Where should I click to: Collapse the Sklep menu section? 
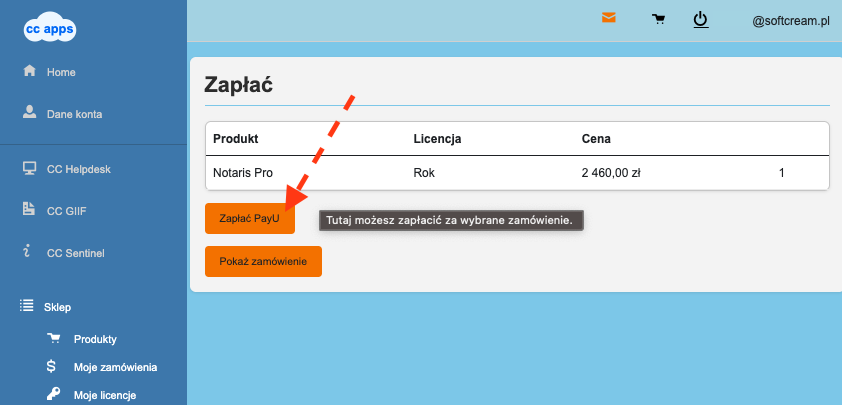tap(58, 307)
